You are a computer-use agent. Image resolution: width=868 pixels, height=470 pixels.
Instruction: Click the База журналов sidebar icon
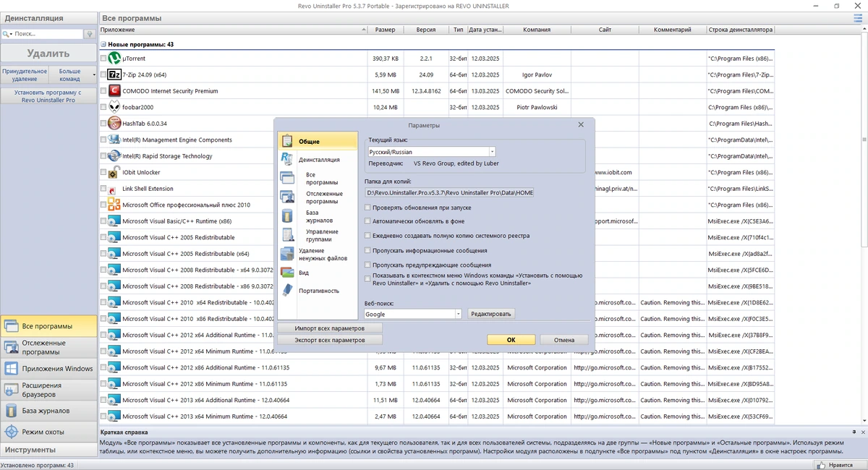click(11, 411)
